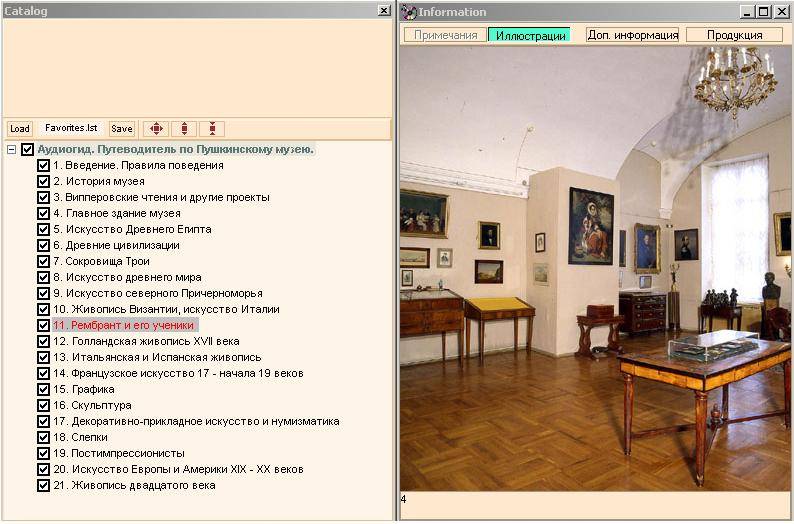Toggle checkbox for 16. Скульптура

tap(44, 406)
